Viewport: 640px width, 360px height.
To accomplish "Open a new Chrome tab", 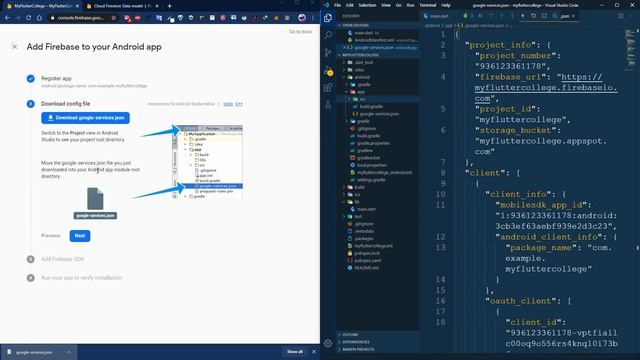I will point(169,6).
